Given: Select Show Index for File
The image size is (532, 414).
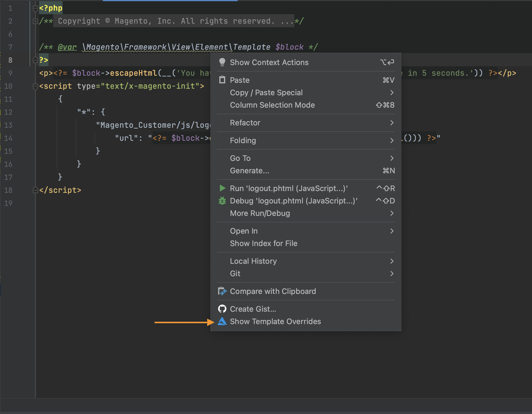Looking at the screenshot, I should (306, 243).
